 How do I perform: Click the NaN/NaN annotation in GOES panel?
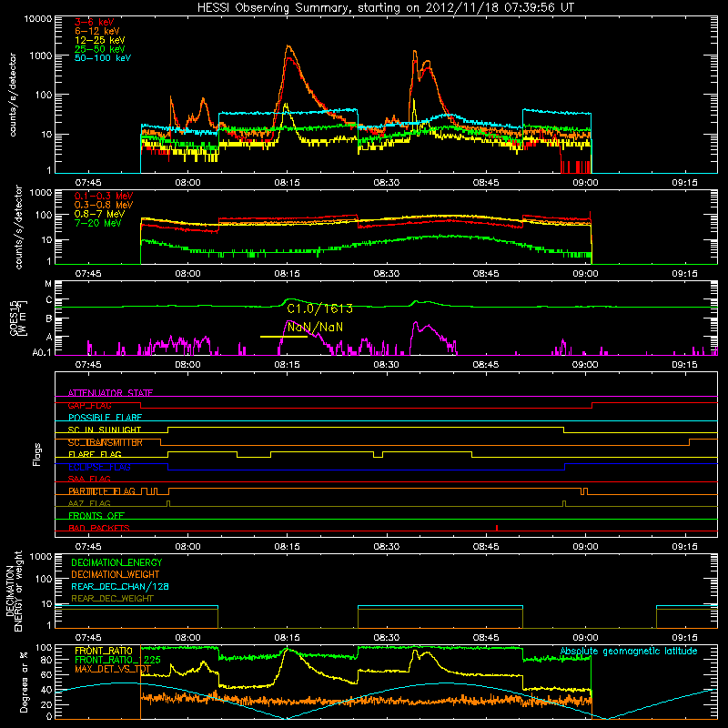(315, 328)
